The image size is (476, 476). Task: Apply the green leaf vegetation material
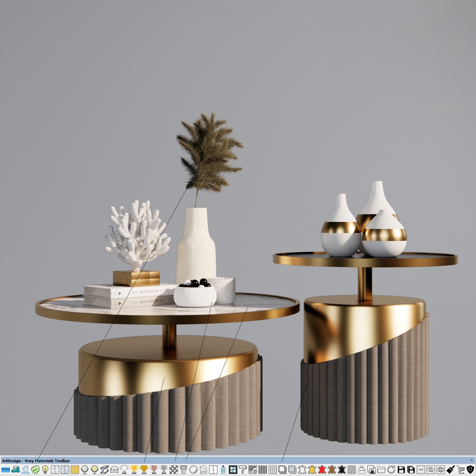point(35,470)
